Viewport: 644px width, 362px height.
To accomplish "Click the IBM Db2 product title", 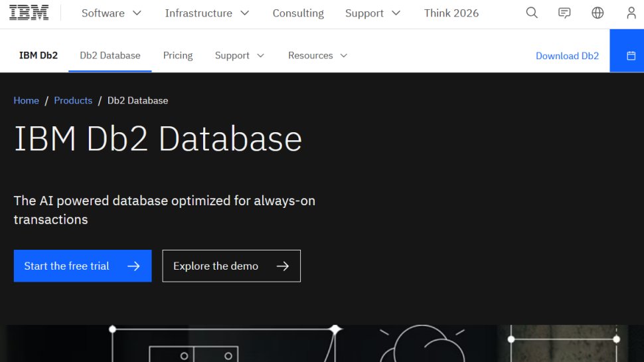I will (39, 56).
